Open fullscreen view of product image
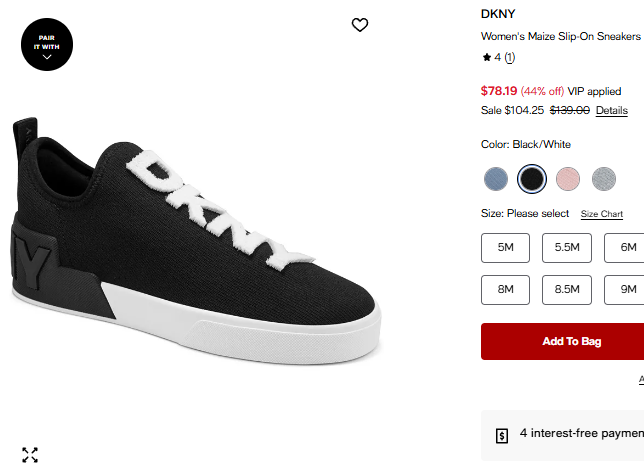644x465 pixels. [30, 455]
